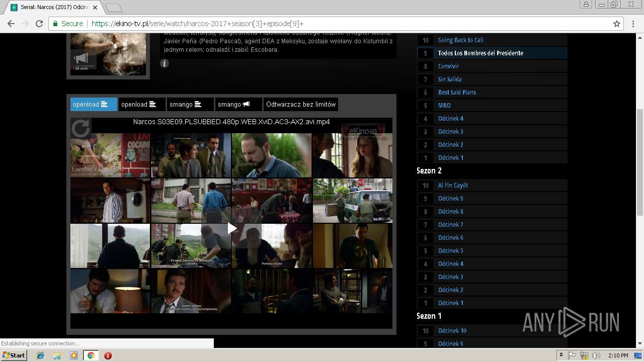Open Season 3 Odcinek 2

451,144
